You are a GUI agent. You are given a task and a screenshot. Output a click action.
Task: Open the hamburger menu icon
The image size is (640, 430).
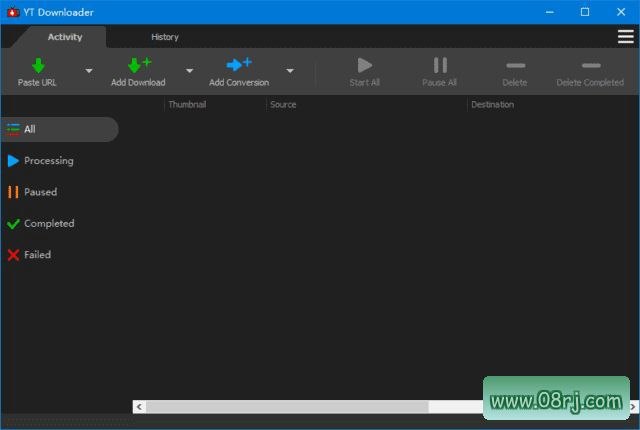[x=625, y=36]
